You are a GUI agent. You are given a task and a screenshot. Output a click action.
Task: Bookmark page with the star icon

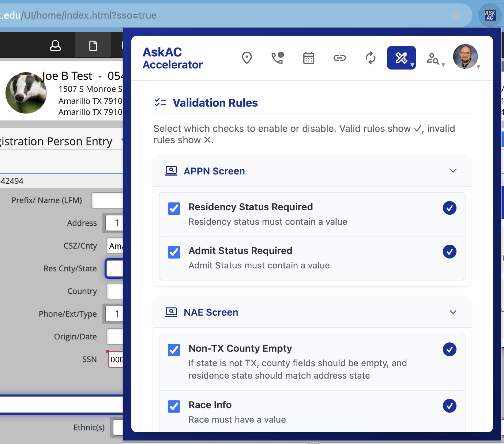[x=456, y=15]
